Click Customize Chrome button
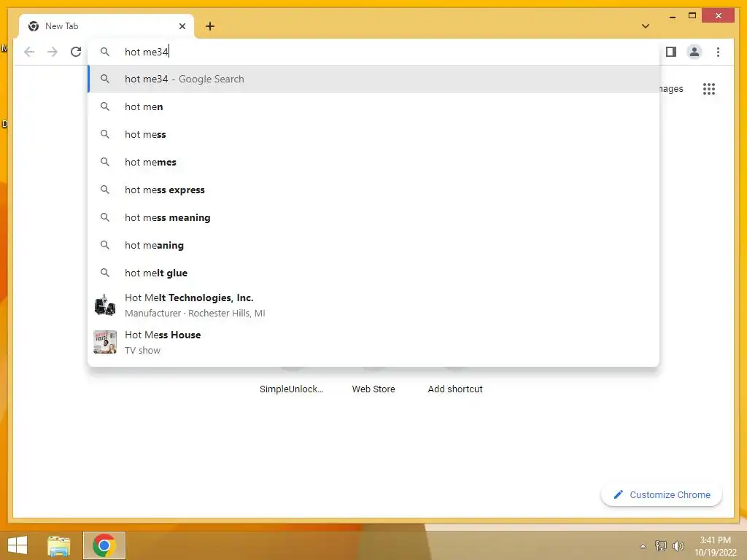Viewport: 747px width, 560px height. [x=661, y=495]
